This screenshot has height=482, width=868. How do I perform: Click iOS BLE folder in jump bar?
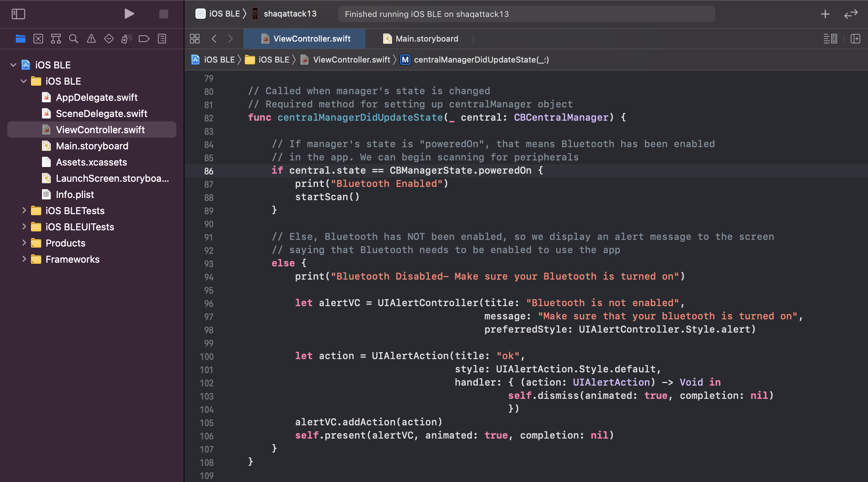point(268,60)
